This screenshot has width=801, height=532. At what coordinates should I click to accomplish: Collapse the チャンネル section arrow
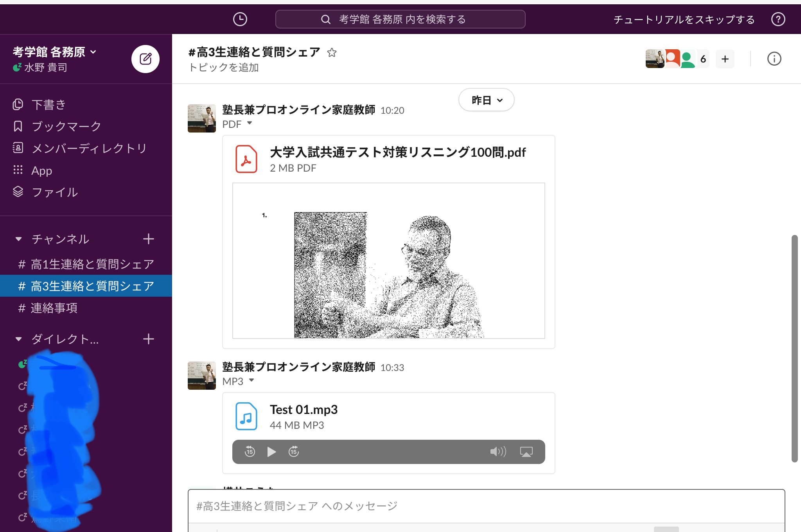coord(18,239)
